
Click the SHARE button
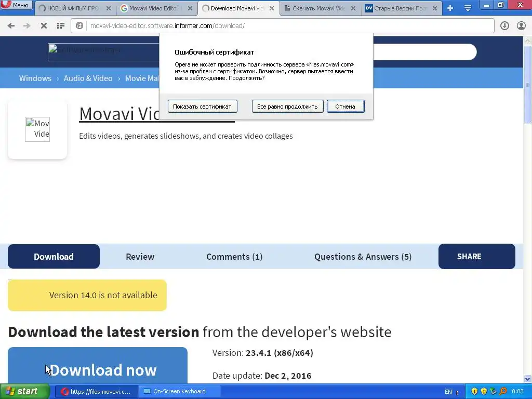tap(477, 257)
